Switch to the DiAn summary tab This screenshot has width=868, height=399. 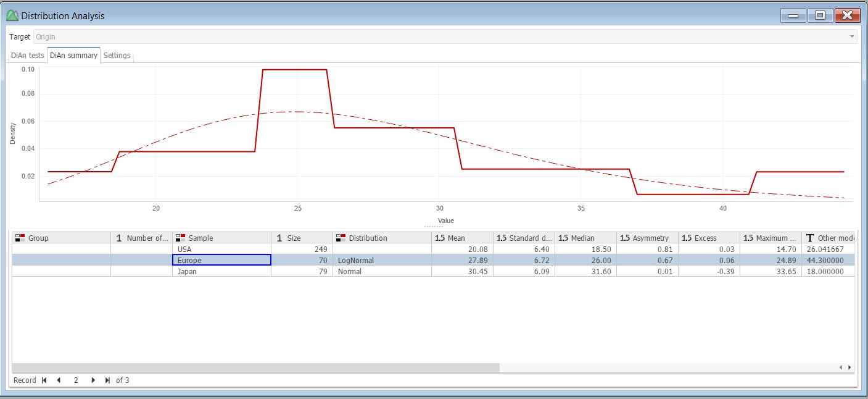click(73, 55)
